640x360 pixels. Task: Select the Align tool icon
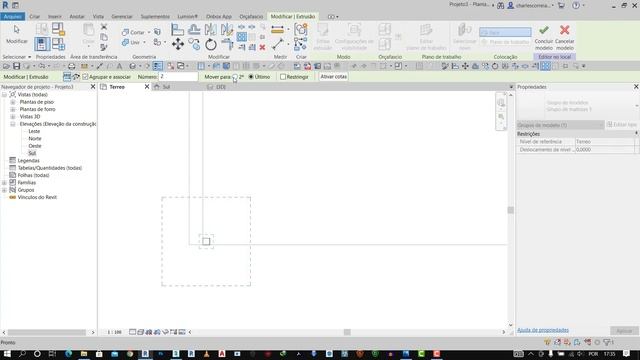point(177,29)
